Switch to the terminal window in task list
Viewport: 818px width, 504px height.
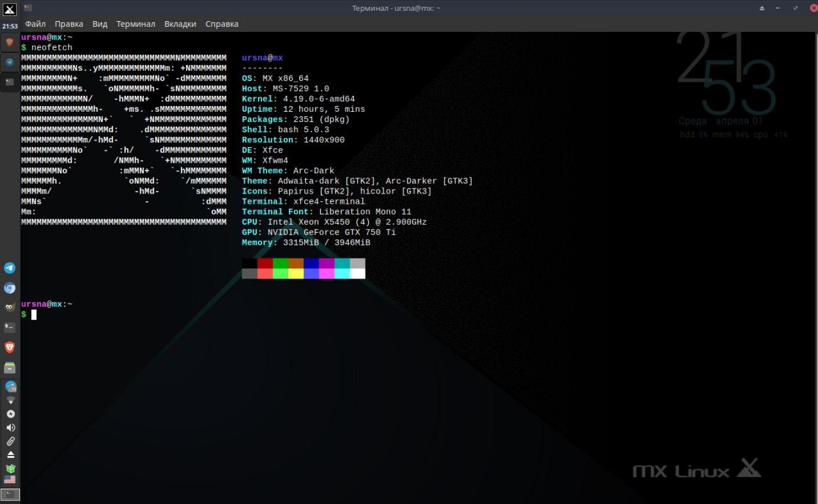[x=10, y=82]
